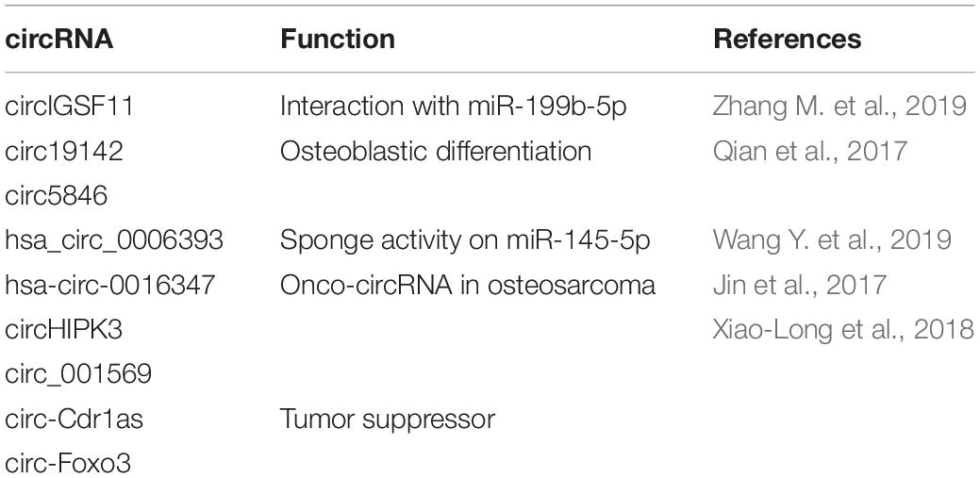The height and width of the screenshot is (478, 980).
Task: Click the Tumor suppressor function cell
Action: click(x=388, y=420)
